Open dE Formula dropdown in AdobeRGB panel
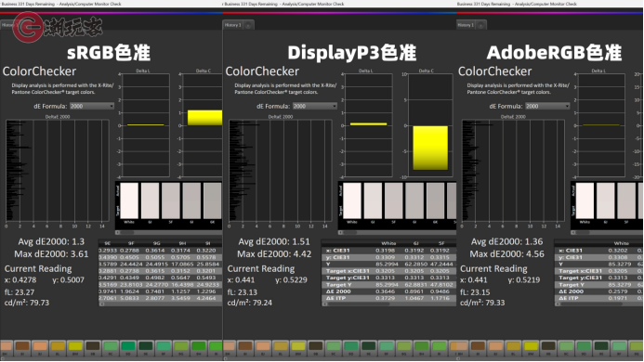Screen dimensions: 644x362 (x=547, y=106)
